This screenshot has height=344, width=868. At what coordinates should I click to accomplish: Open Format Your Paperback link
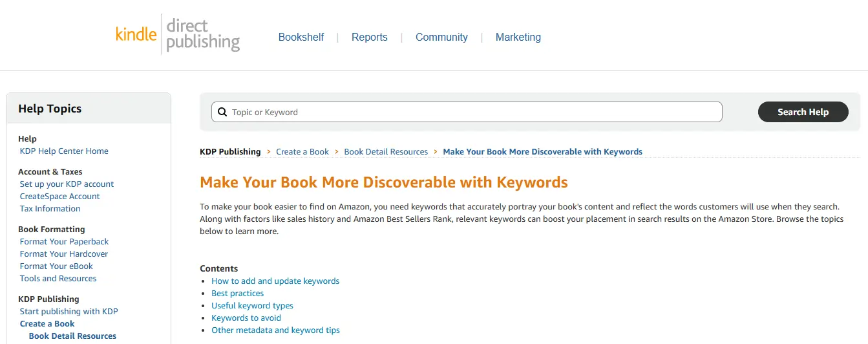(64, 241)
